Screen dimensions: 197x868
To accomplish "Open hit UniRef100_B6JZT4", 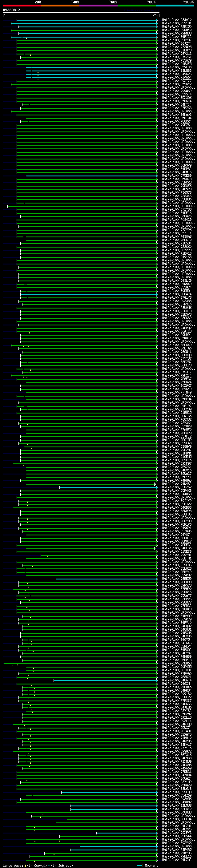I will coord(177,43).
